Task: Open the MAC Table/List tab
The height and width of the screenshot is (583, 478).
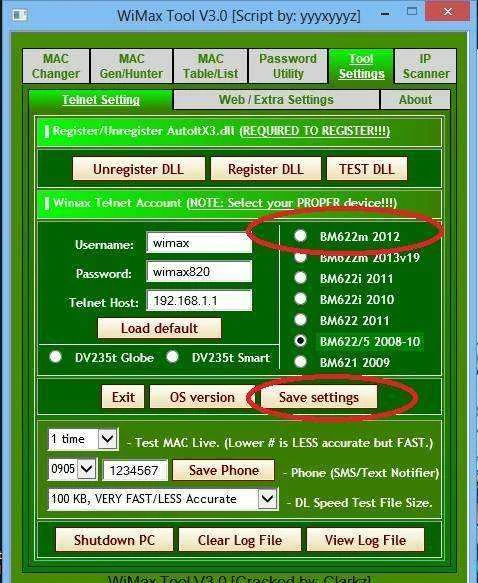Action: coord(210,66)
